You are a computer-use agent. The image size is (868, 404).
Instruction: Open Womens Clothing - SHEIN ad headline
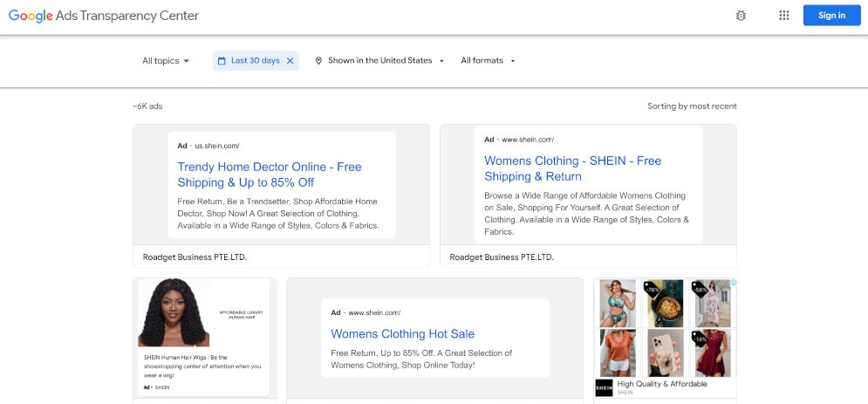tap(573, 168)
